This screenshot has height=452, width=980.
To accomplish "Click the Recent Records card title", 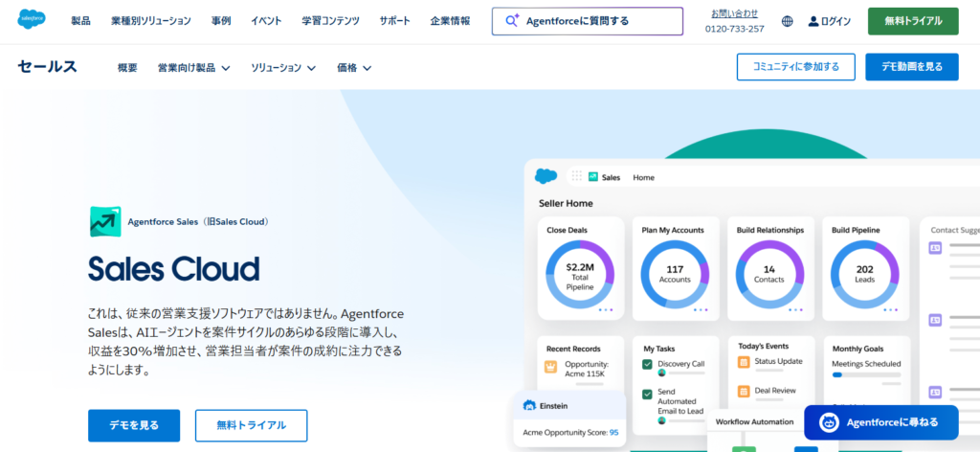I will tap(573, 349).
